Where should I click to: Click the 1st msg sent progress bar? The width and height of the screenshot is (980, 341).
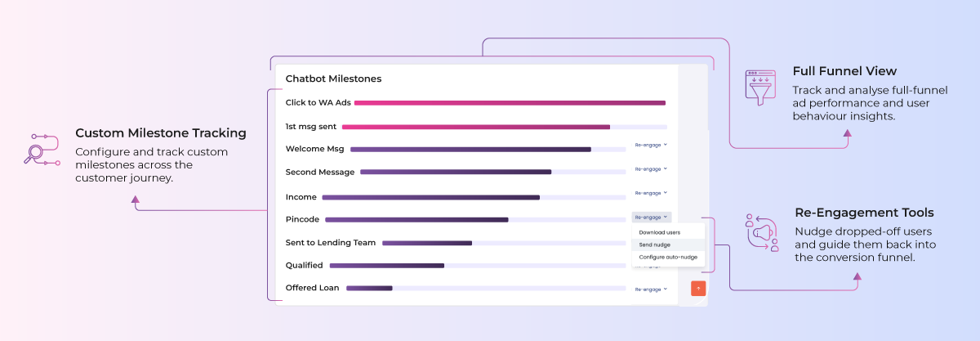[475, 127]
